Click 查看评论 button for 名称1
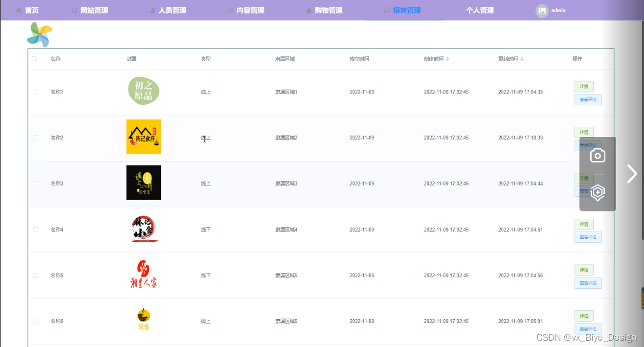Viewport: 644px width, 347px height. coord(588,99)
